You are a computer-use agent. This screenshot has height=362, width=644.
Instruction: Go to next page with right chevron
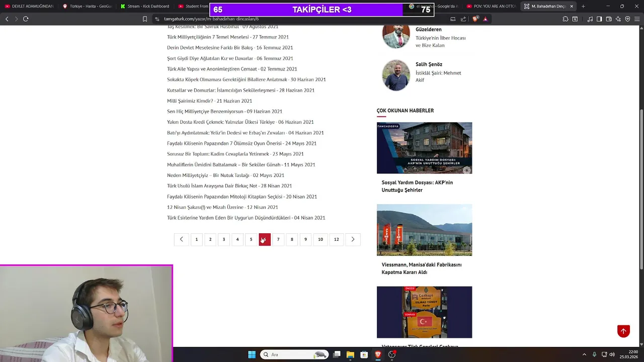(x=353, y=239)
